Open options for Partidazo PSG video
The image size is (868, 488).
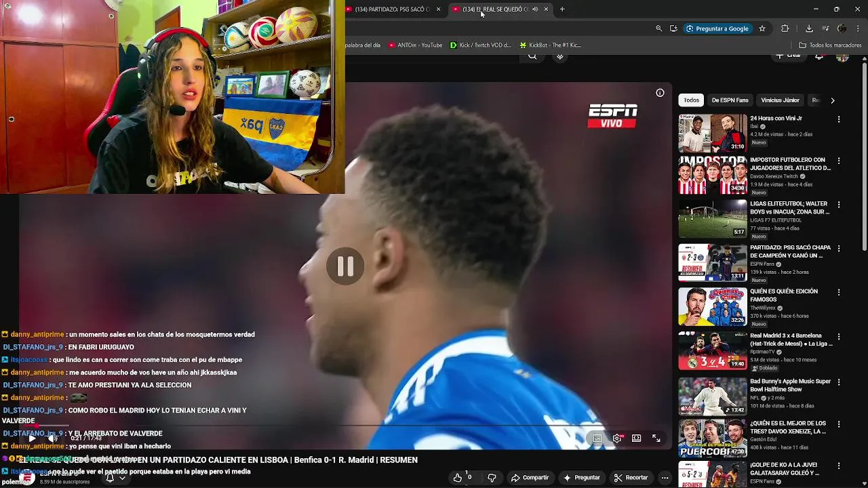click(839, 249)
